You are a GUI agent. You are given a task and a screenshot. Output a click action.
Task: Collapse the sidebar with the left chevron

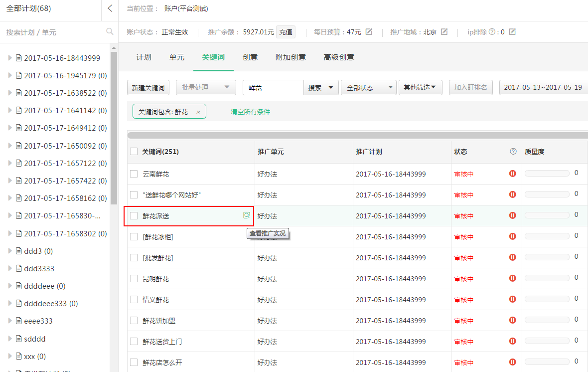[110, 8]
